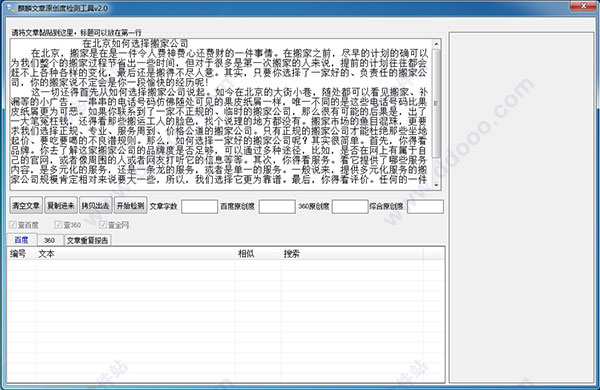
Task: Click the article title line 在北京如何选择搬家公司
Action: pyautogui.click(x=135, y=43)
